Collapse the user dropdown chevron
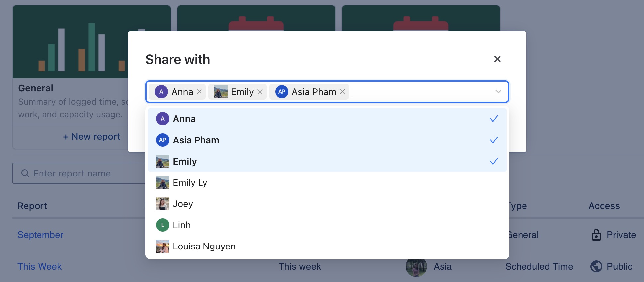 (498, 92)
